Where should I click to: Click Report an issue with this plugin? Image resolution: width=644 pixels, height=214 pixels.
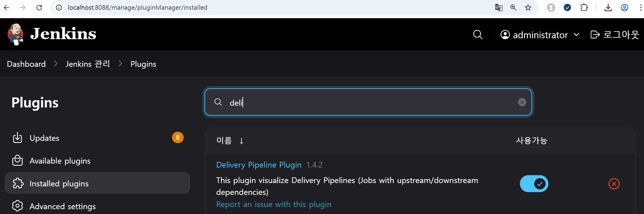[x=273, y=204]
